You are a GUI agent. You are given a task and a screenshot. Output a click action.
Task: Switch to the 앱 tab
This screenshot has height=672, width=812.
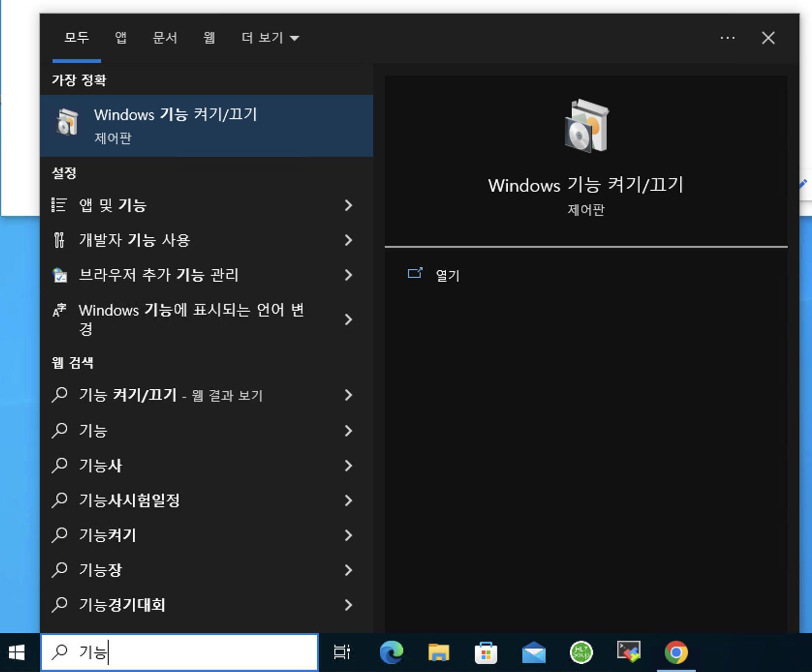(121, 38)
